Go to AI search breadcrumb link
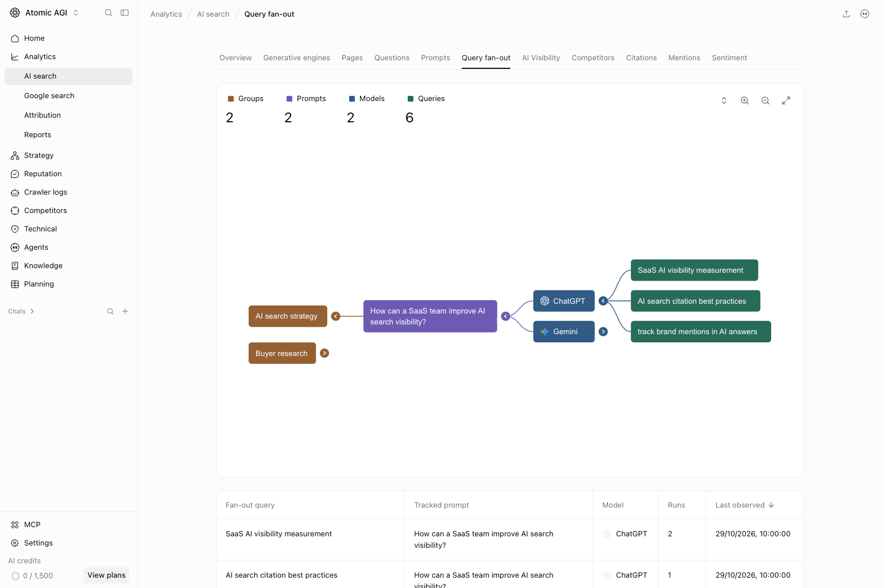The height and width of the screenshot is (588, 882). [213, 14]
